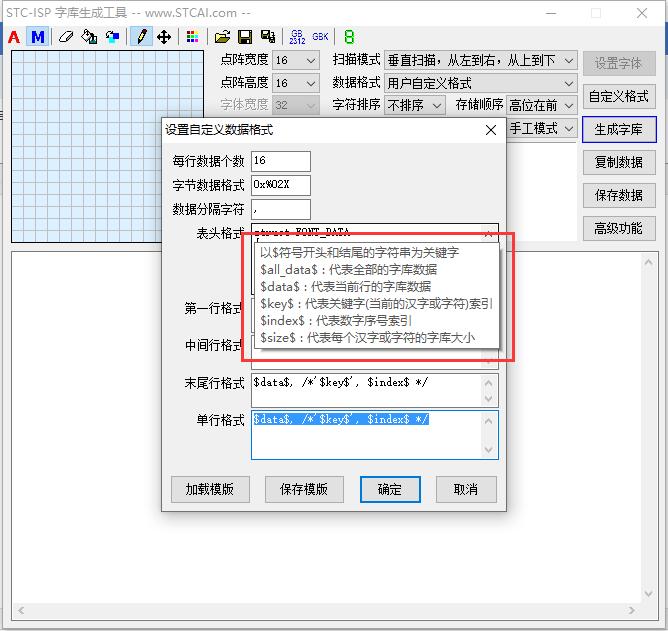Click the output area scroll right arrow
The width and height of the screenshot is (668, 631).
tap(631, 611)
